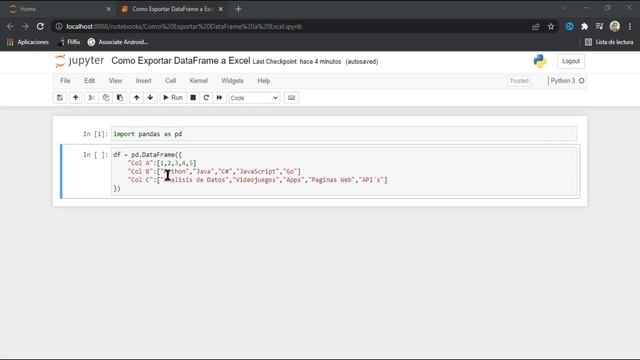This screenshot has width=640, height=360.
Task: Select the import pandas cell
Action: click(x=344, y=134)
